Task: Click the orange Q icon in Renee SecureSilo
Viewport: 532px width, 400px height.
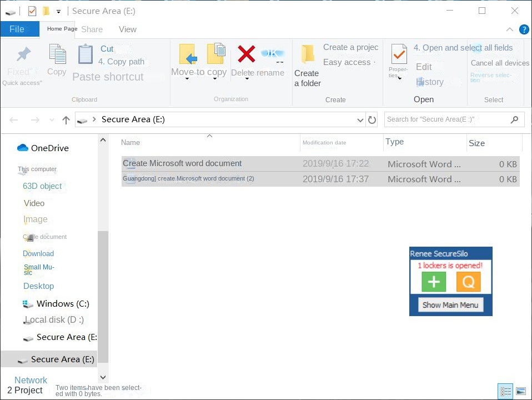Action: tap(468, 282)
